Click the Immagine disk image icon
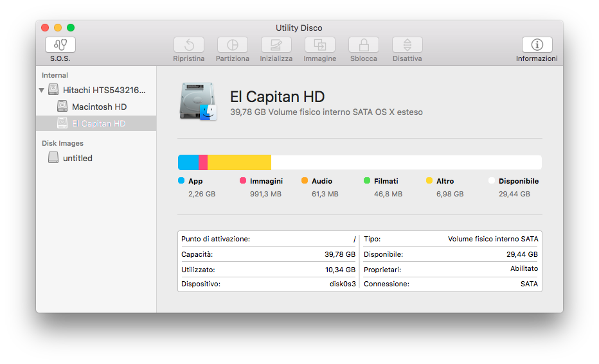599x364 pixels. coord(320,45)
